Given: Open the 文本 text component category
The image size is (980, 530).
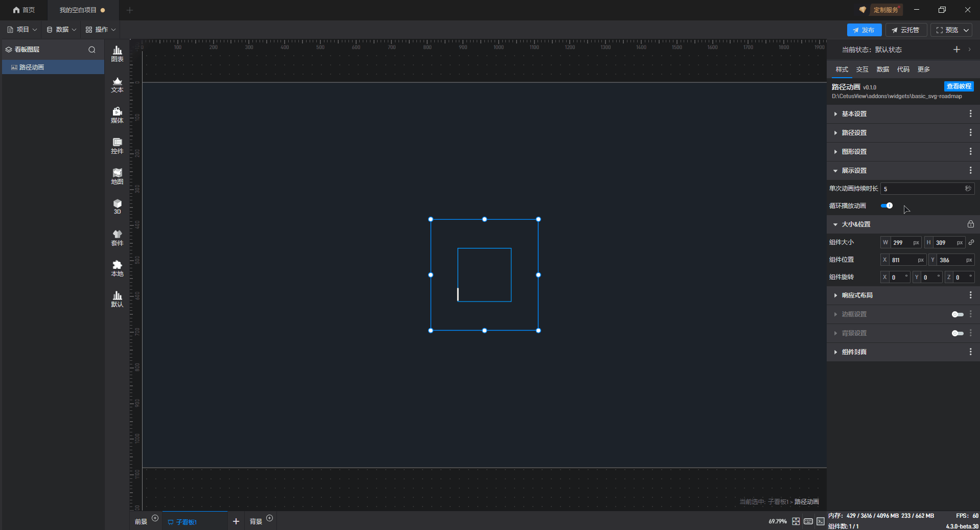Looking at the screenshot, I should point(117,84).
